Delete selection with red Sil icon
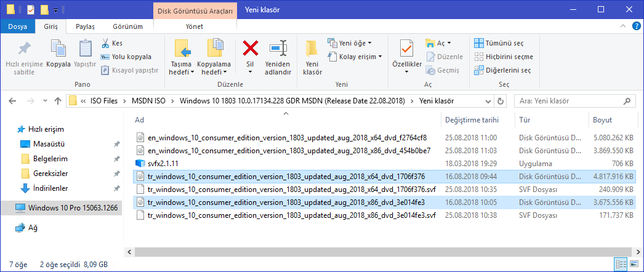The height and width of the screenshot is (272, 644). [250, 49]
